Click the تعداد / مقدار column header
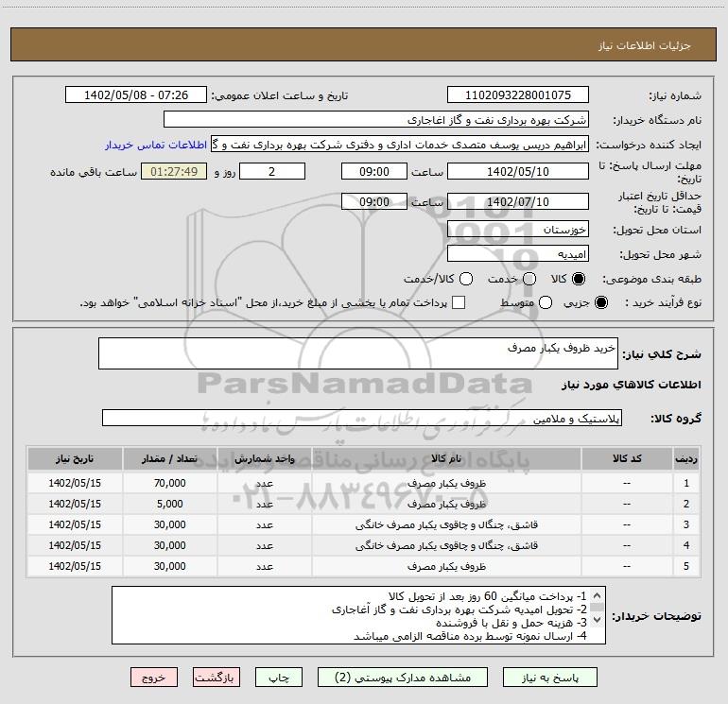The height and width of the screenshot is (704, 728). [169, 458]
